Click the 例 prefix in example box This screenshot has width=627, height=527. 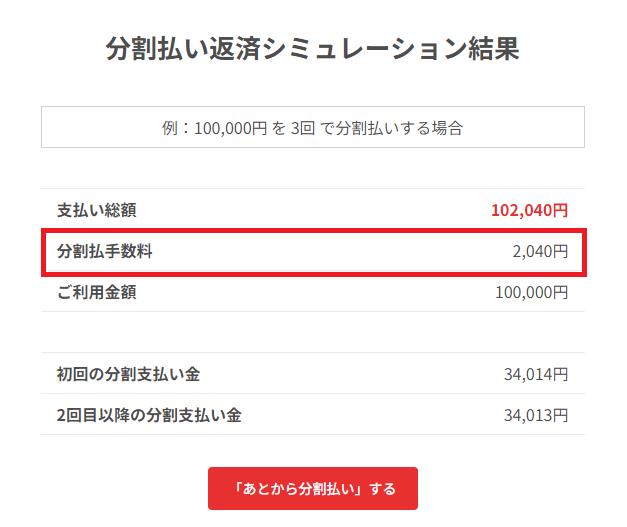coord(170,128)
